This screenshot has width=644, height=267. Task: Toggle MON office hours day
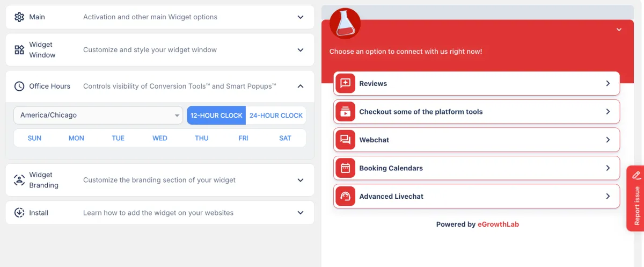76,138
